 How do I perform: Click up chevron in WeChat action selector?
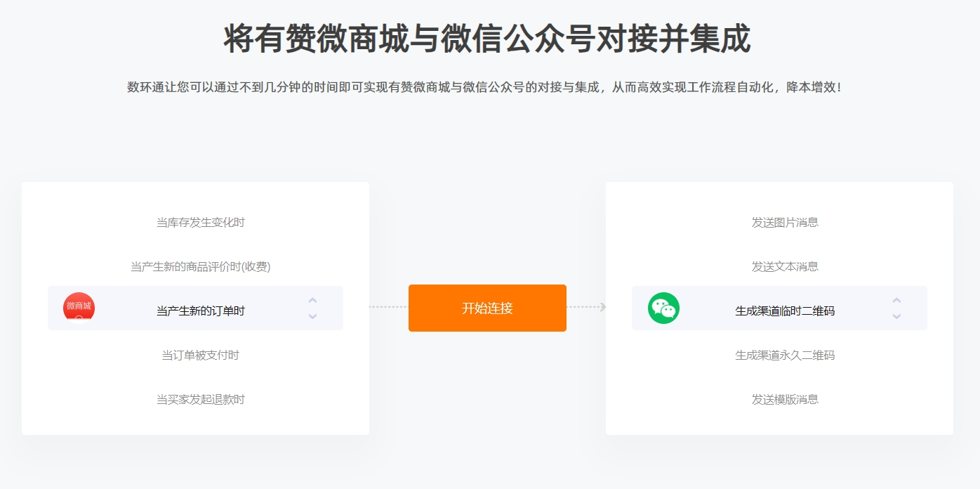[x=896, y=301]
